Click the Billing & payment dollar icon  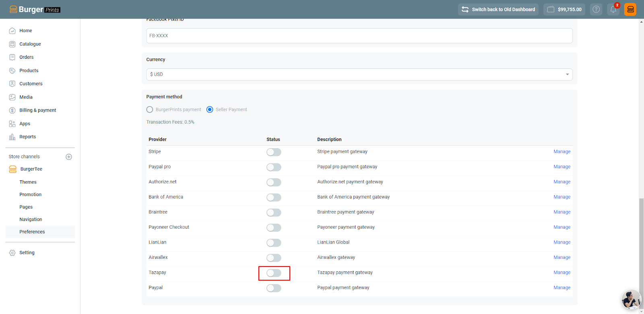(x=12, y=110)
